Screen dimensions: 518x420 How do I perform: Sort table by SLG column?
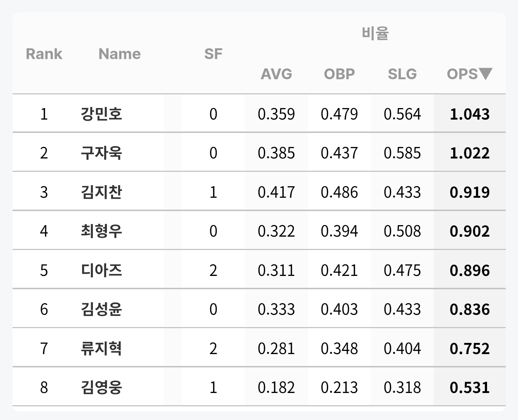402,74
